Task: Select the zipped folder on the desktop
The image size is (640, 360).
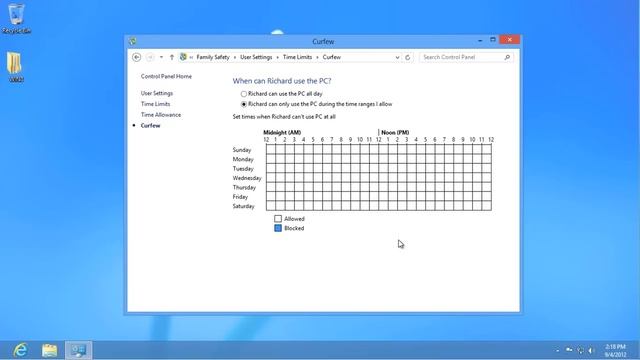Action: coord(16,67)
